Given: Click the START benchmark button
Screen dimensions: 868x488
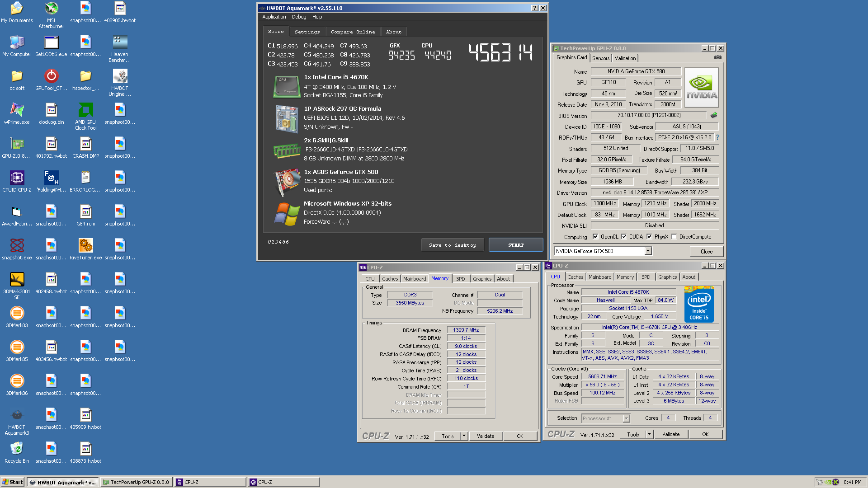Looking at the screenshot, I should tap(516, 245).
